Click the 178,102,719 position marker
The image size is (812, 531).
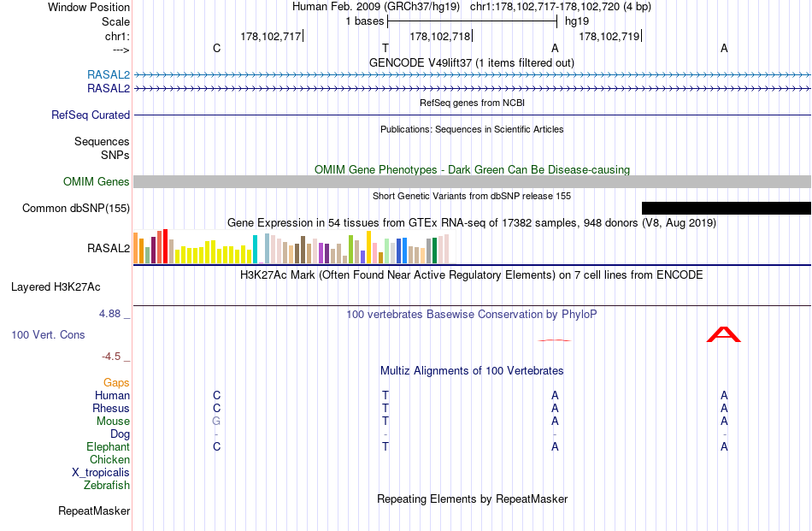tap(610, 36)
